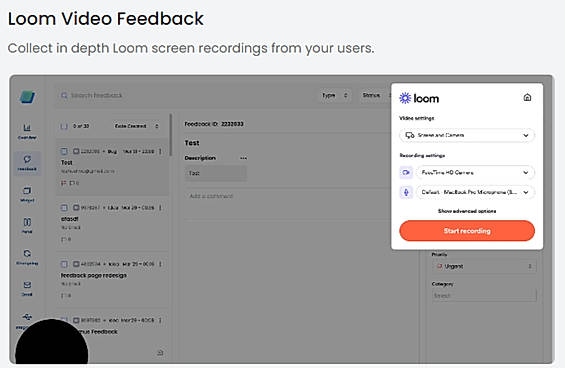Open the FaceTime HD Camera dropdown
Screen dimensions: 565x368
(x=475, y=173)
